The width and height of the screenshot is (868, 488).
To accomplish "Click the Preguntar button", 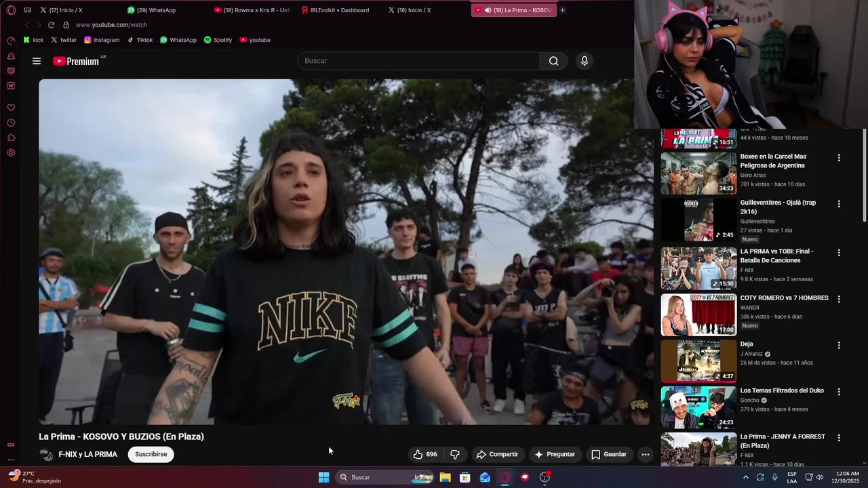I will tap(555, 454).
